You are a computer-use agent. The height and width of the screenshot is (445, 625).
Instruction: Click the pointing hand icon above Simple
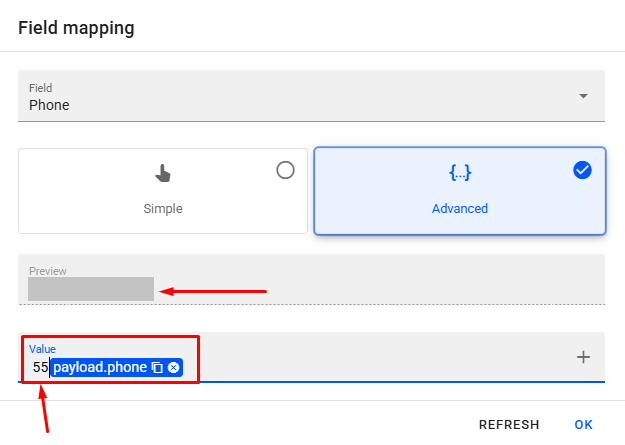click(163, 174)
